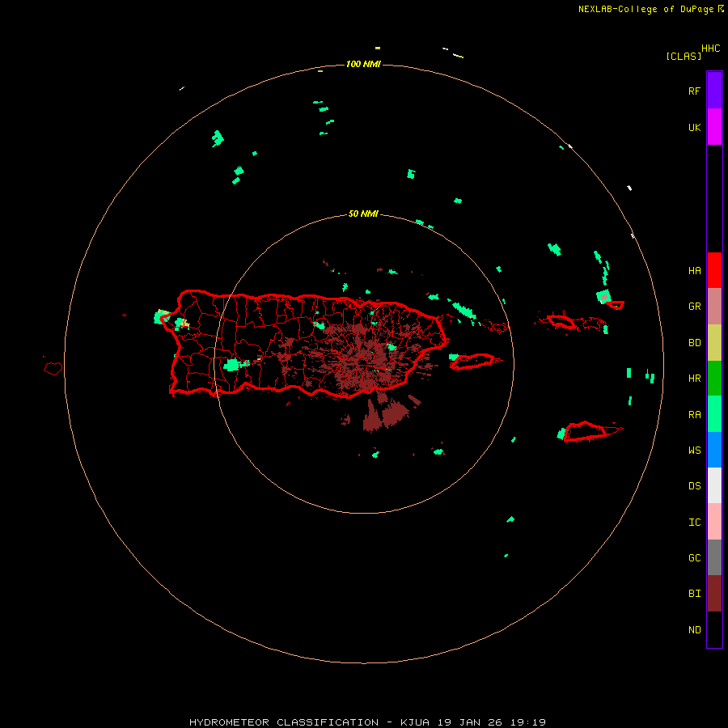Click the "UK" legend label
728x728 pixels.
(x=694, y=128)
